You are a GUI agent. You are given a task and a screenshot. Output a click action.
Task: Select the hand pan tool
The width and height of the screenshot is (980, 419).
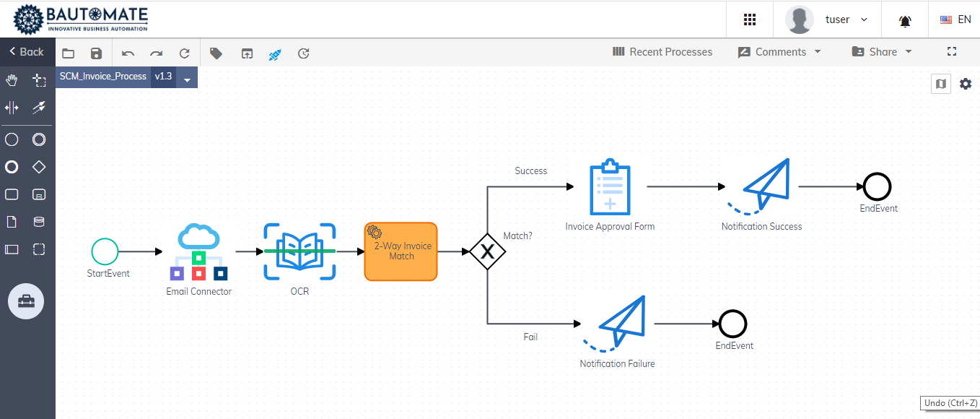[x=12, y=79]
